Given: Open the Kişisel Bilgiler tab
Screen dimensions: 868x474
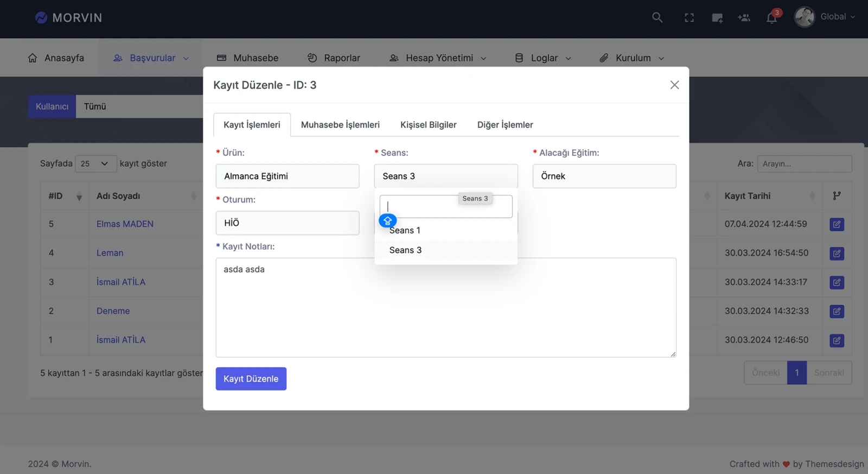Looking at the screenshot, I should click(428, 125).
